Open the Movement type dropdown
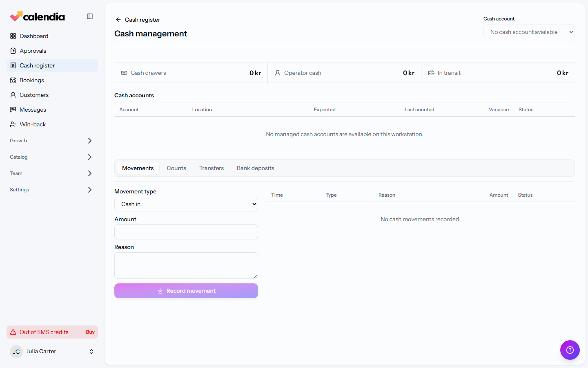This screenshot has height=368, width=588. (x=186, y=204)
